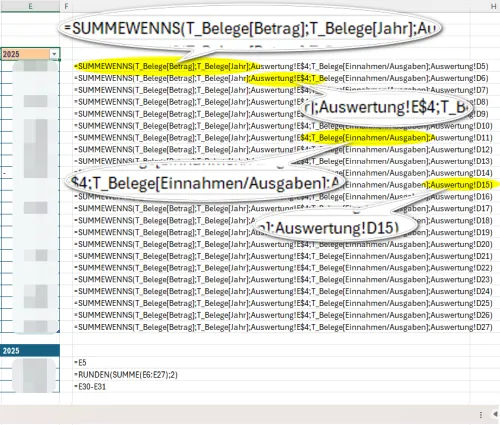
Task: Click the formula ending in Auswertung!D24
Action: (283, 292)
